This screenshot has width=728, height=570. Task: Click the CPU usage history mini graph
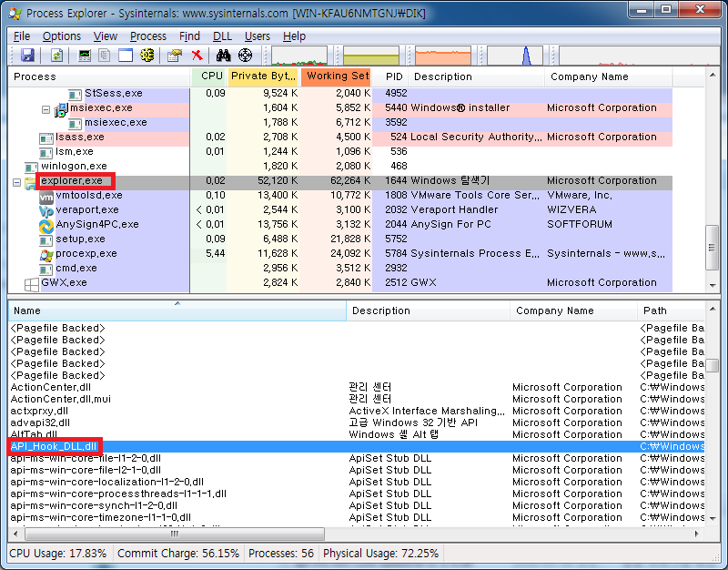point(299,56)
